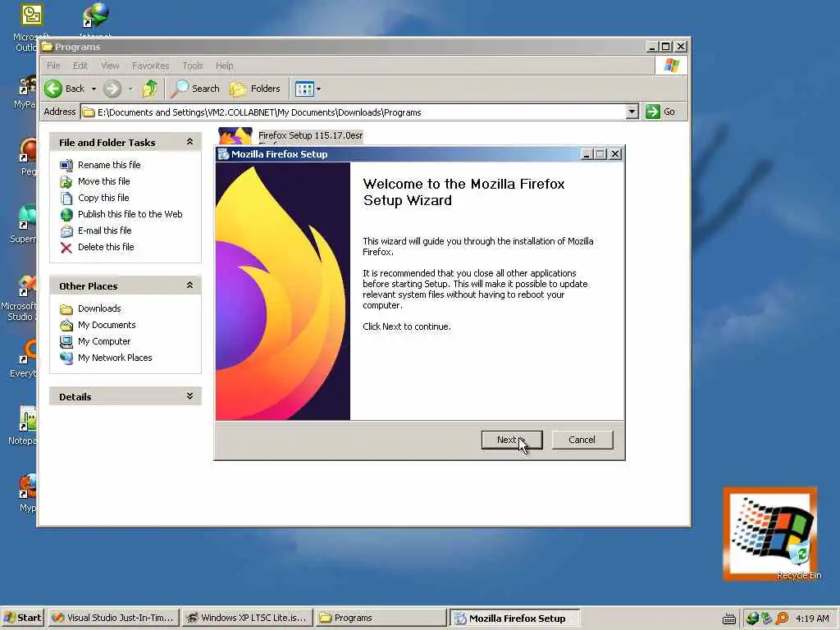This screenshot has width=840, height=630.
Task: Click Mozilla Firefox Setup taskbar item
Action: [514, 618]
